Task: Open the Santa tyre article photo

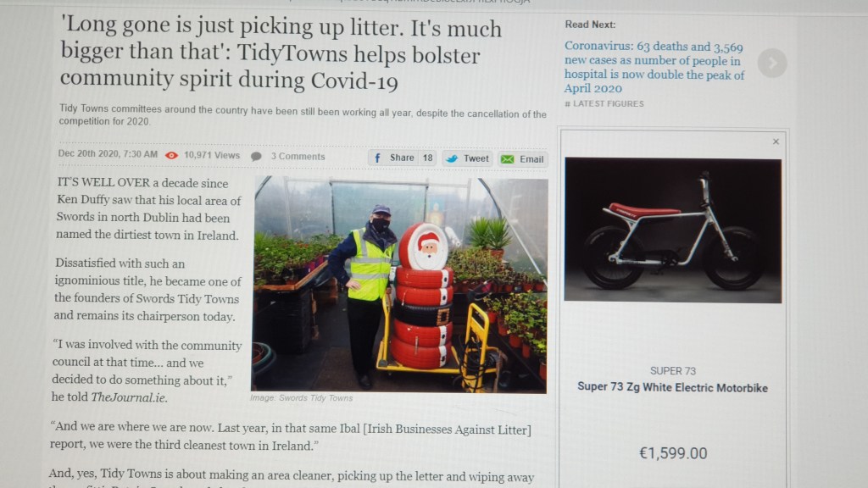Action: tap(399, 285)
